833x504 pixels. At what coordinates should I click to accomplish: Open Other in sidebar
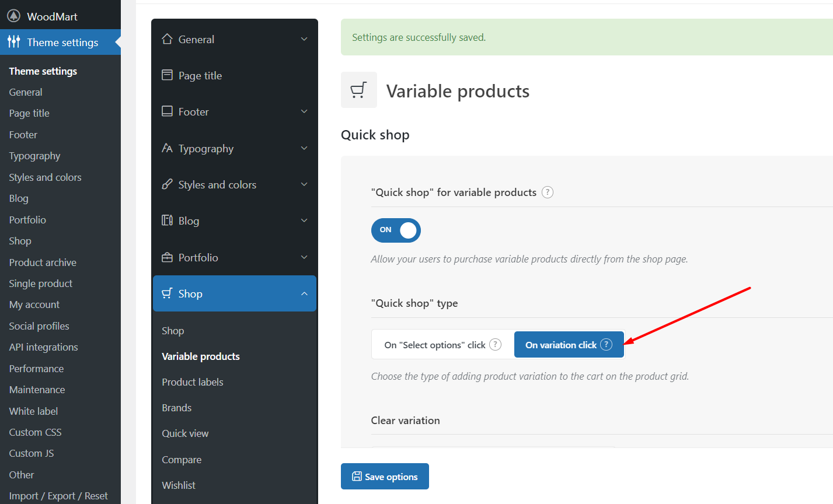tap(22, 475)
